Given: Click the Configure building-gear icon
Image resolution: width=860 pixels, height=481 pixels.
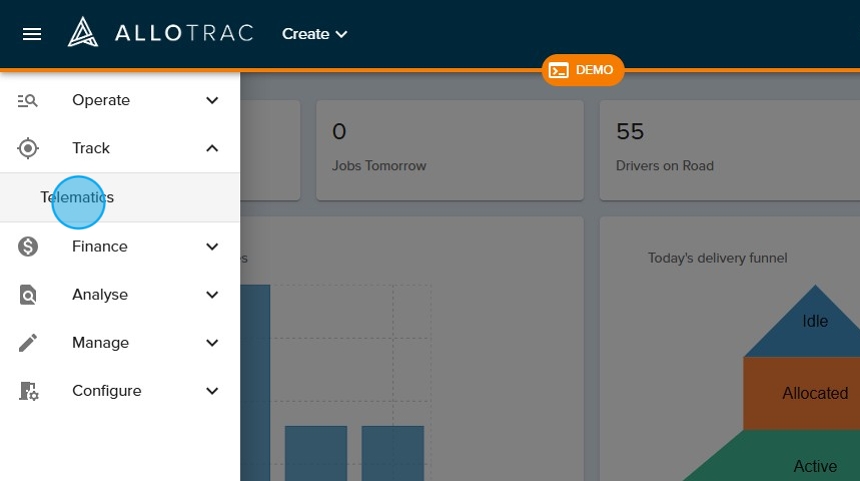Looking at the screenshot, I should (28, 391).
